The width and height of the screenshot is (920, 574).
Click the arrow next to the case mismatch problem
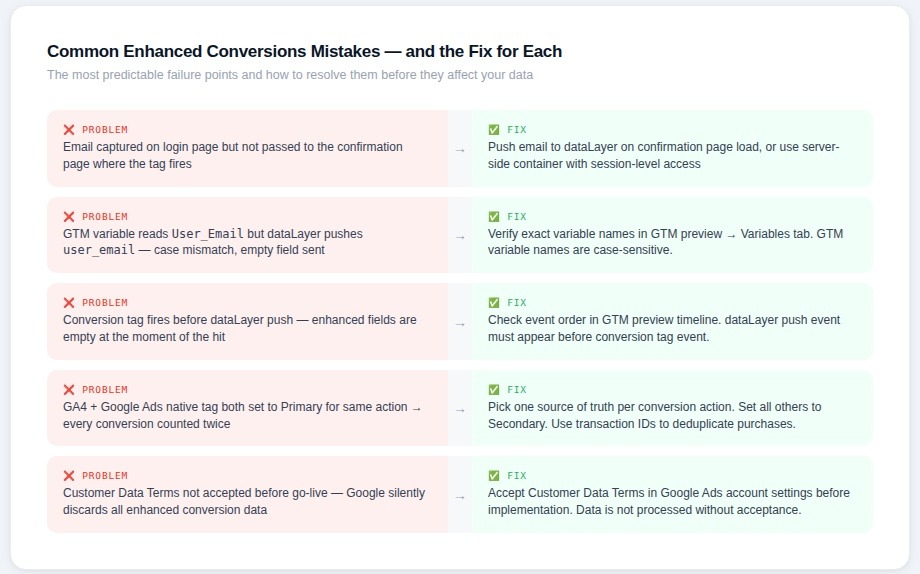click(x=460, y=237)
